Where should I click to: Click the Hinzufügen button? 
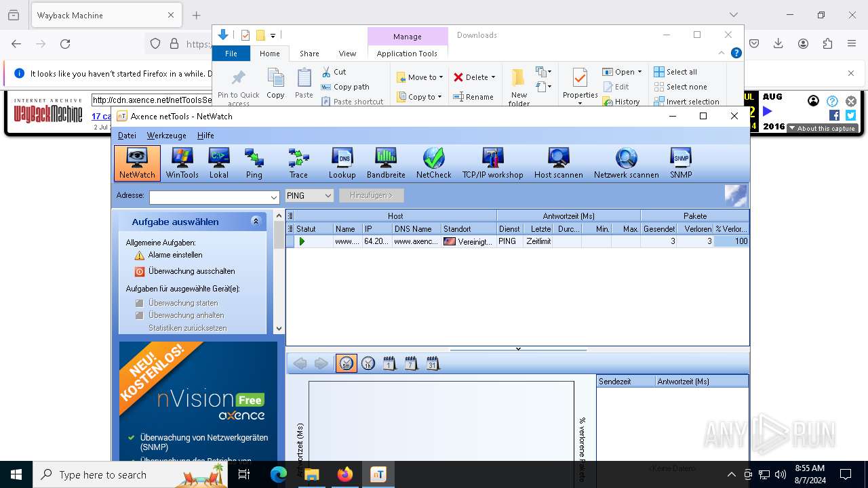point(371,196)
